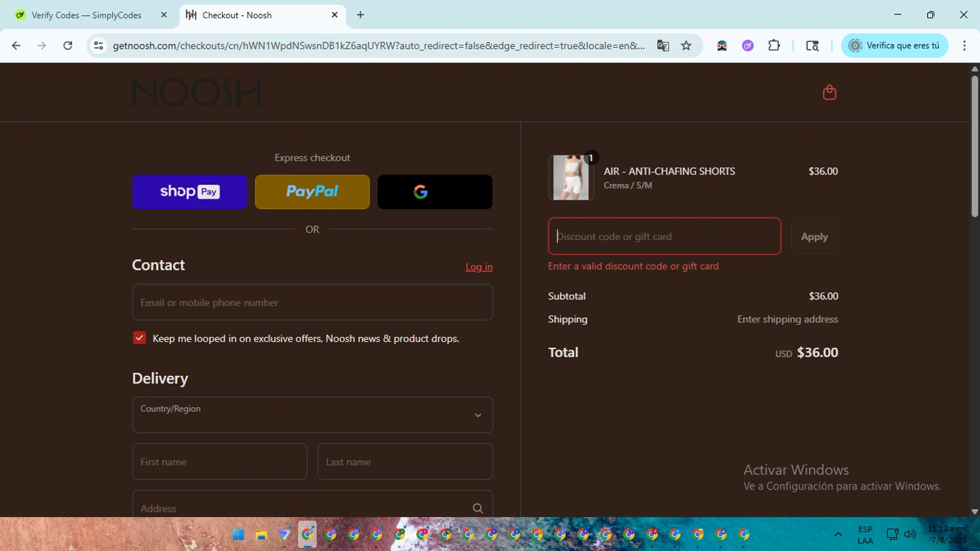Focus the Discount code or gift card field
Image resolution: width=980 pixels, height=551 pixels.
point(664,236)
